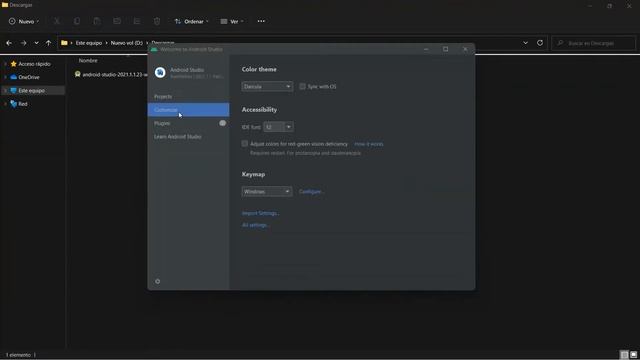The image size is (640, 360).
Task: Switch to large icons view in status bar
Action: point(633,355)
